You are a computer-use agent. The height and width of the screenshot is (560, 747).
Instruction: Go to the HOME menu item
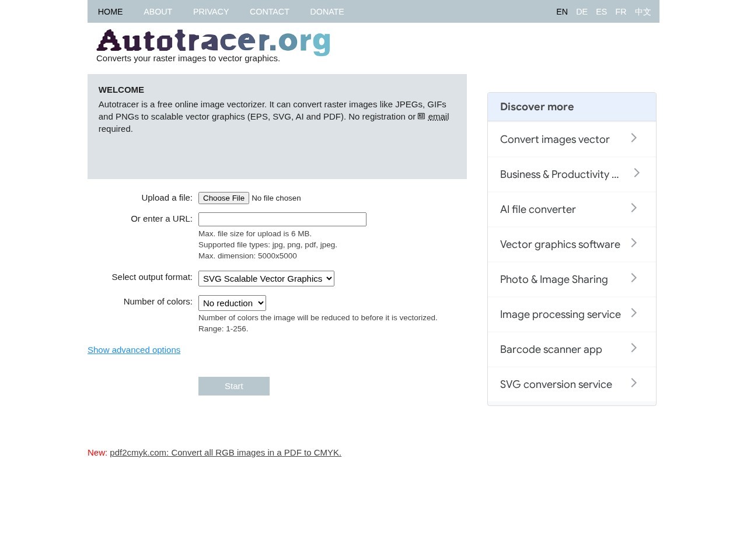(x=110, y=12)
